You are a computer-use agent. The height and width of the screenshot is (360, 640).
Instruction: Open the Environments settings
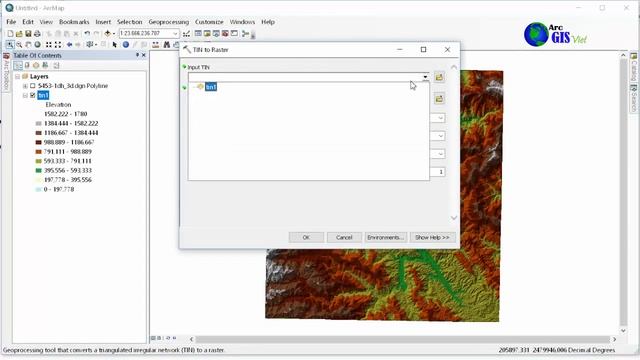(x=385, y=237)
